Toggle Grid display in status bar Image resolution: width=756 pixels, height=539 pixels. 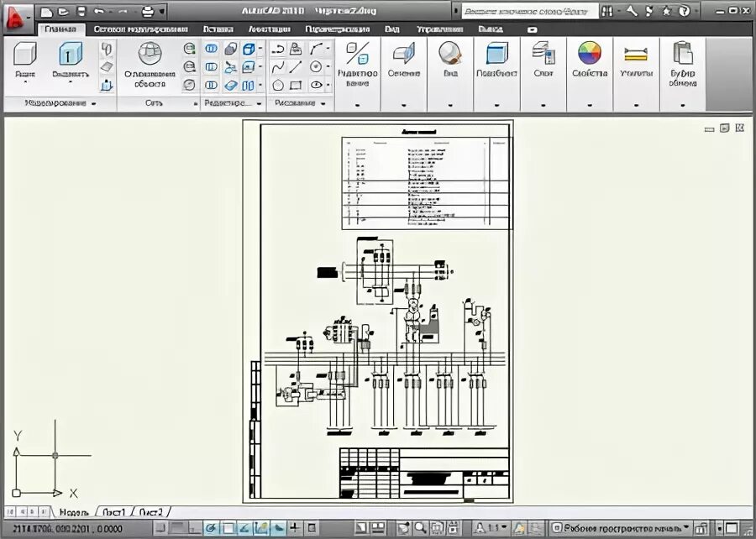click(x=178, y=528)
